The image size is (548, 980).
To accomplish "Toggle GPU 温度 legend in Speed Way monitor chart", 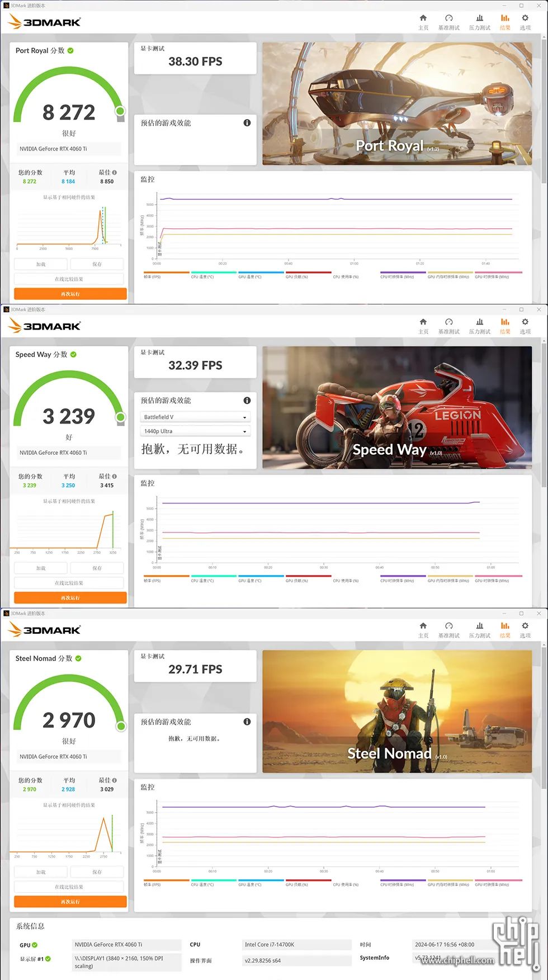I will pos(261,578).
